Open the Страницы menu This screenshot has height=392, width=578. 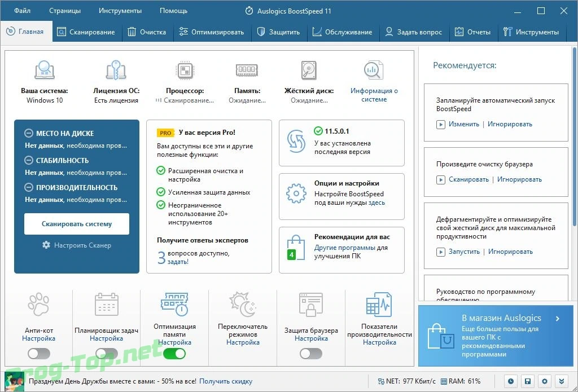[x=65, y=11]
